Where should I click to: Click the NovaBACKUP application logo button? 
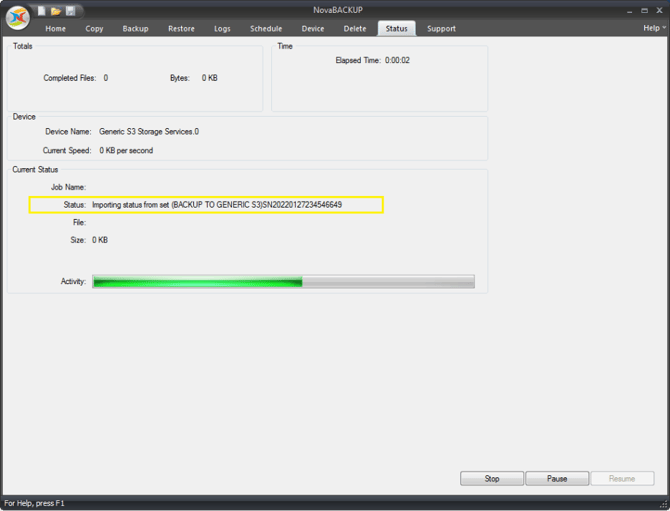click(x=17, y=19)
